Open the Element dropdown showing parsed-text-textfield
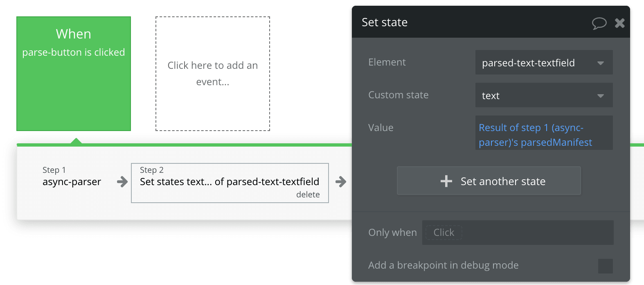Screen dimensions: 644x285 tap(536, 63)
